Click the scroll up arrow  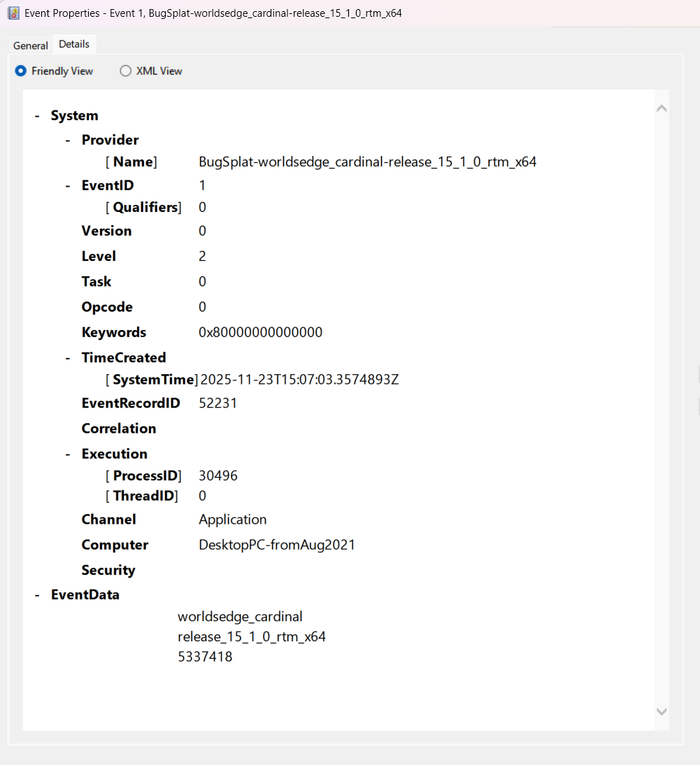[662, 108]
